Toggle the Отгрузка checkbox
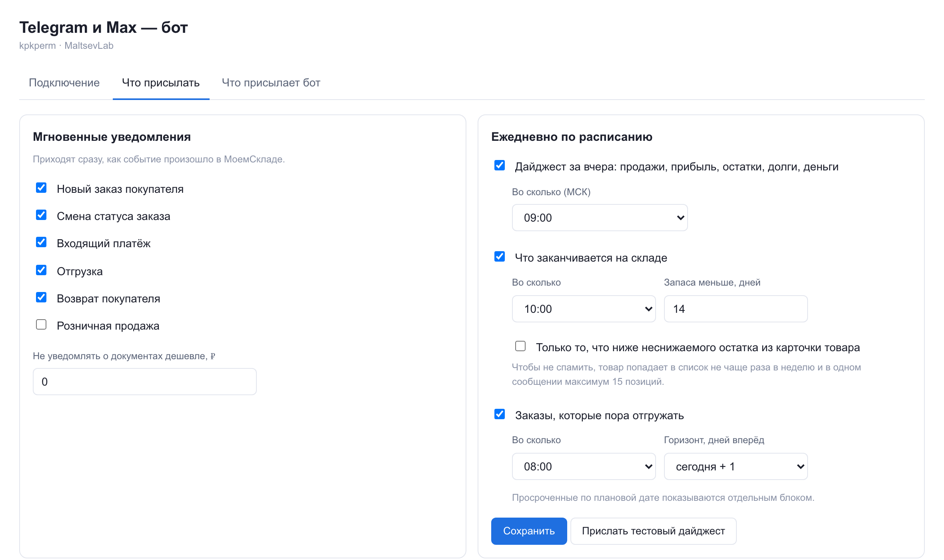Viewport: 944px width, 560px height. pyautogui.click(x=41, y=270)
